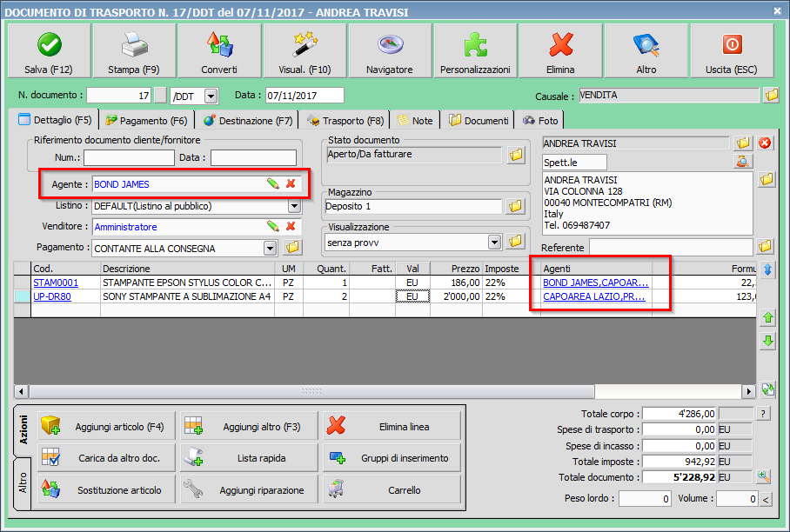Open the Converti tool
The width and height of the screenshot is (790, 532).
(x=219, y=50)
